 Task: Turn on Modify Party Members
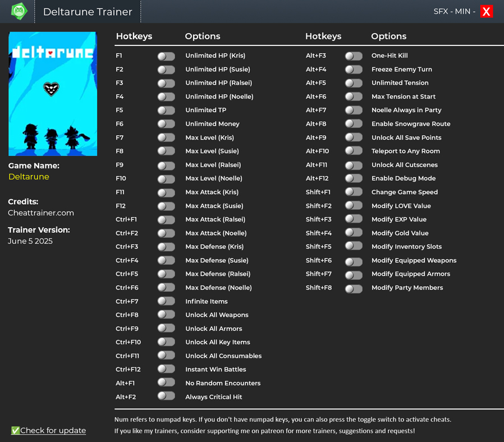pyautogui.click(x=354, y=289)
